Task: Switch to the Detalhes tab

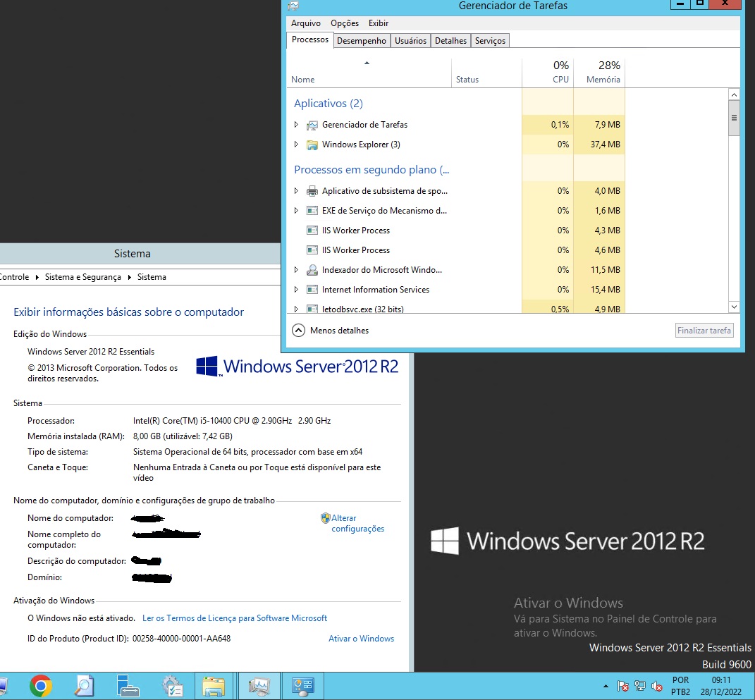Action: (450, 41)
